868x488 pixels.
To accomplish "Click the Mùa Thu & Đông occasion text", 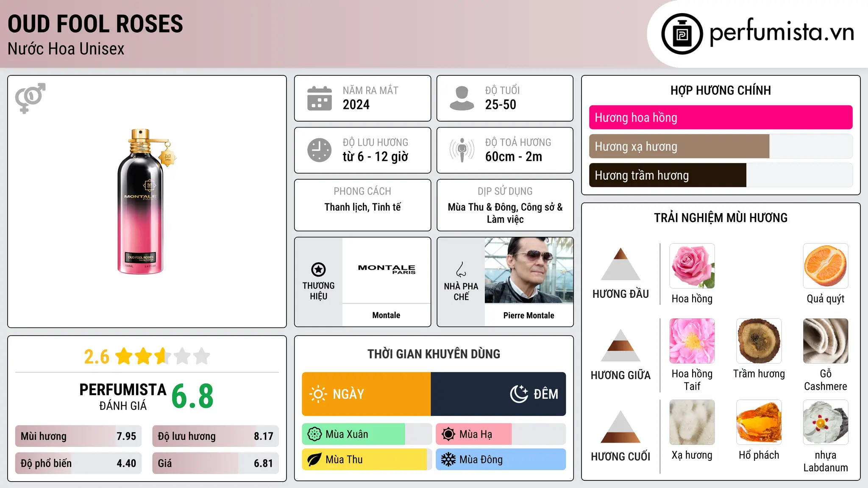I will click(505, 213).
